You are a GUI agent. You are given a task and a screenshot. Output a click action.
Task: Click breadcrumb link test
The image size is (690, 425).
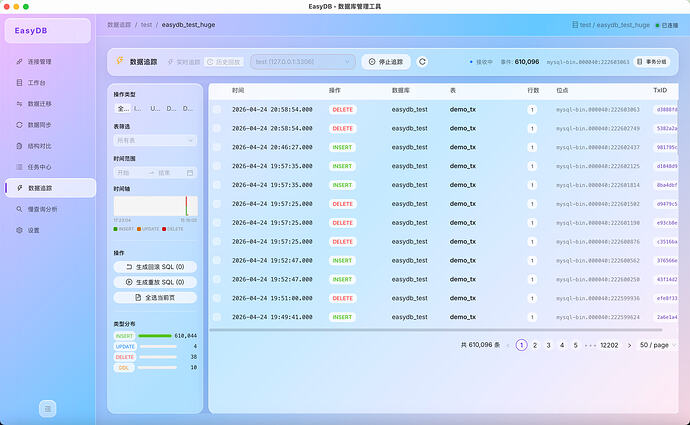[x=146, y=25]
